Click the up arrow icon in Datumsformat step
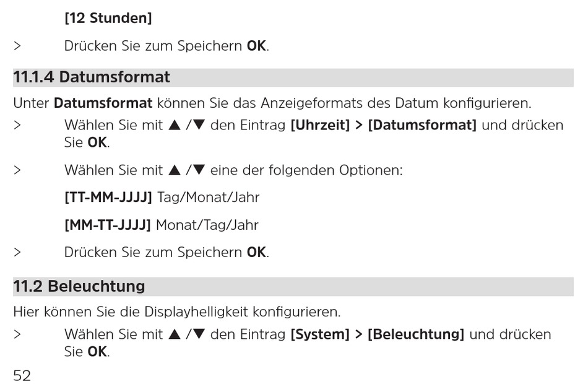 175,125
